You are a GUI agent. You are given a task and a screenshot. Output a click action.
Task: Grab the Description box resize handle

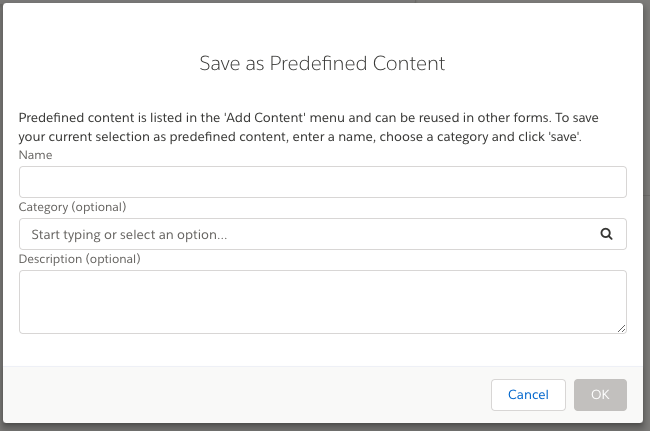click(621, 328)
